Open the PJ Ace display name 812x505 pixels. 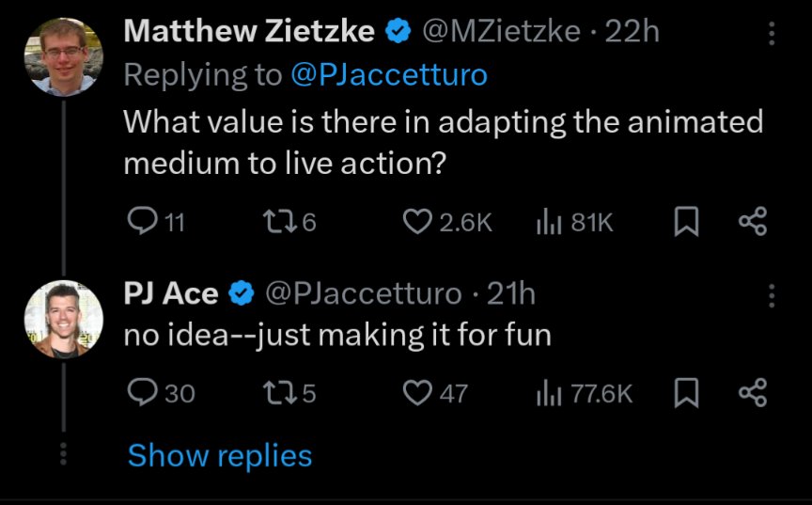[171, 293]
